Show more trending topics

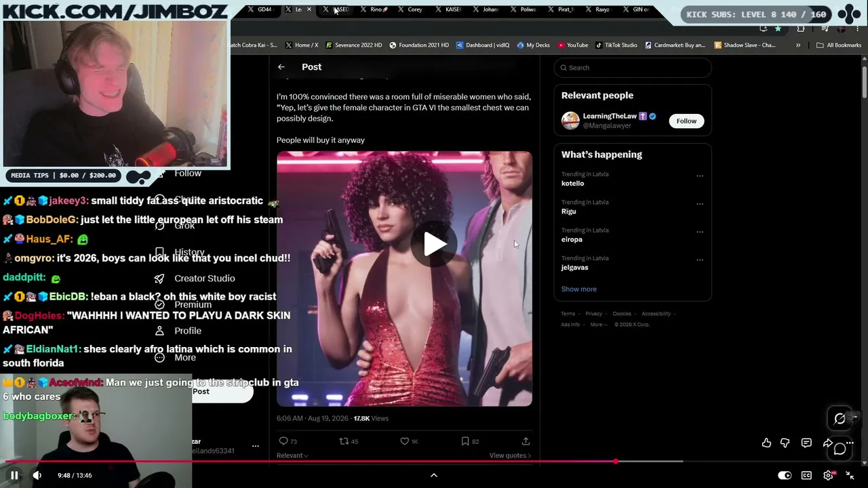[578, 289]
